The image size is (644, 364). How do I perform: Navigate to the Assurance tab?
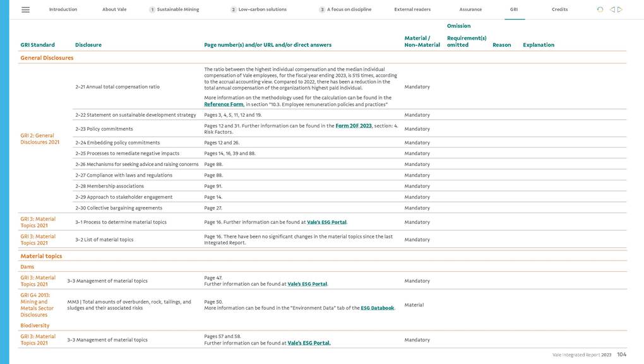(470, 9)
